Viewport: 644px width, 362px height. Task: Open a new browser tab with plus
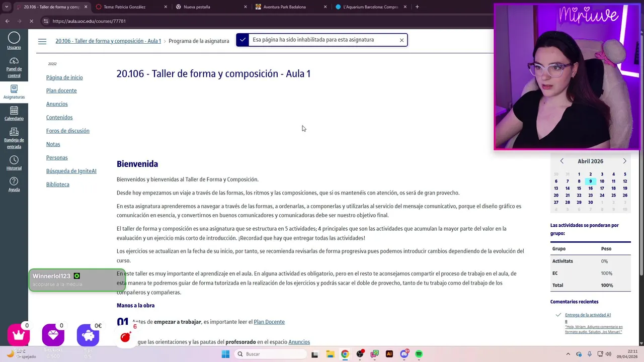(x=417, y=7)
